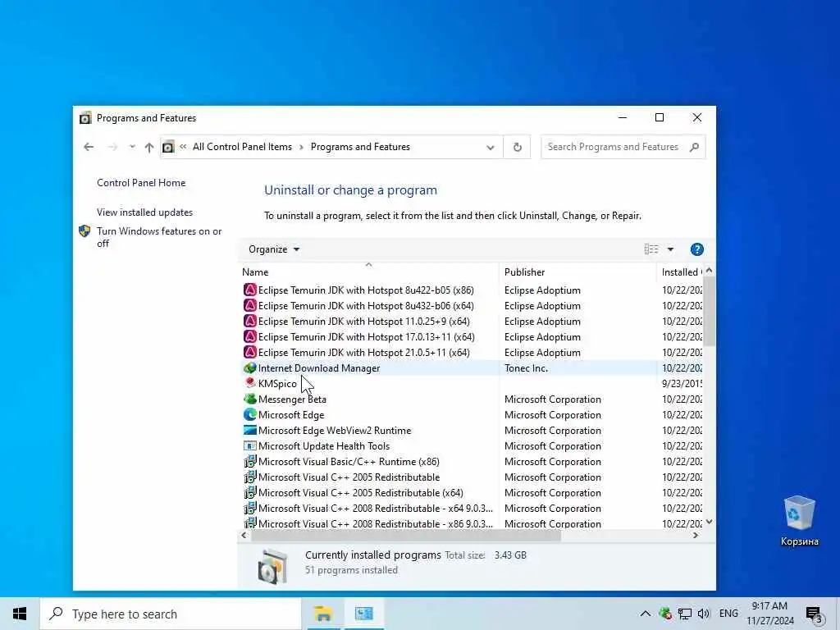Click the Visual C++ 2005 Redistributable icon

click(x=249, y=477)
